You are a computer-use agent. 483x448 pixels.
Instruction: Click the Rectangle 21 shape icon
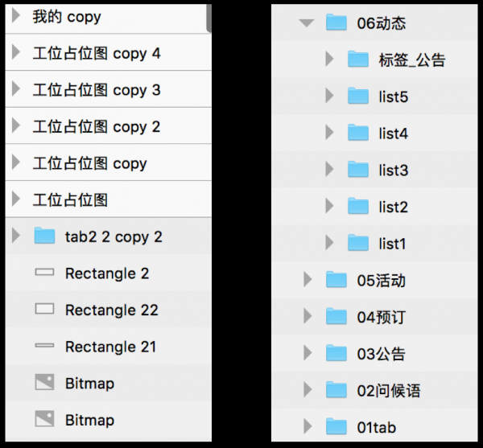[44, 347]
